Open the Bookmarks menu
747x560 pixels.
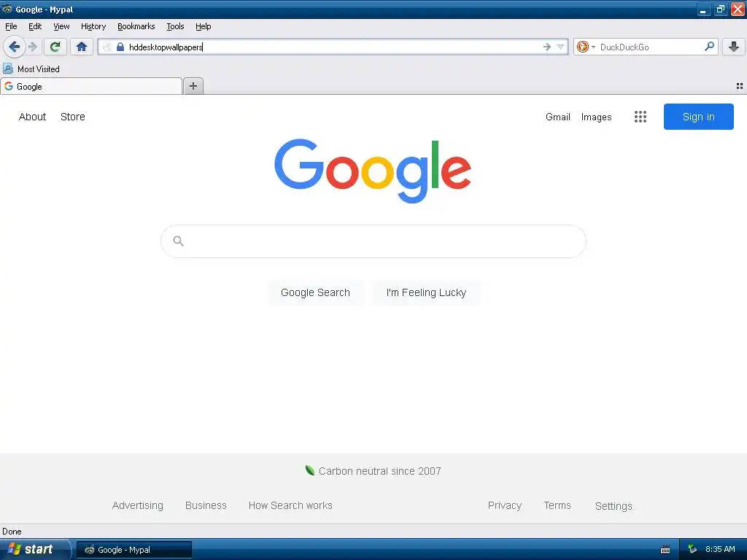coord(136,26)
